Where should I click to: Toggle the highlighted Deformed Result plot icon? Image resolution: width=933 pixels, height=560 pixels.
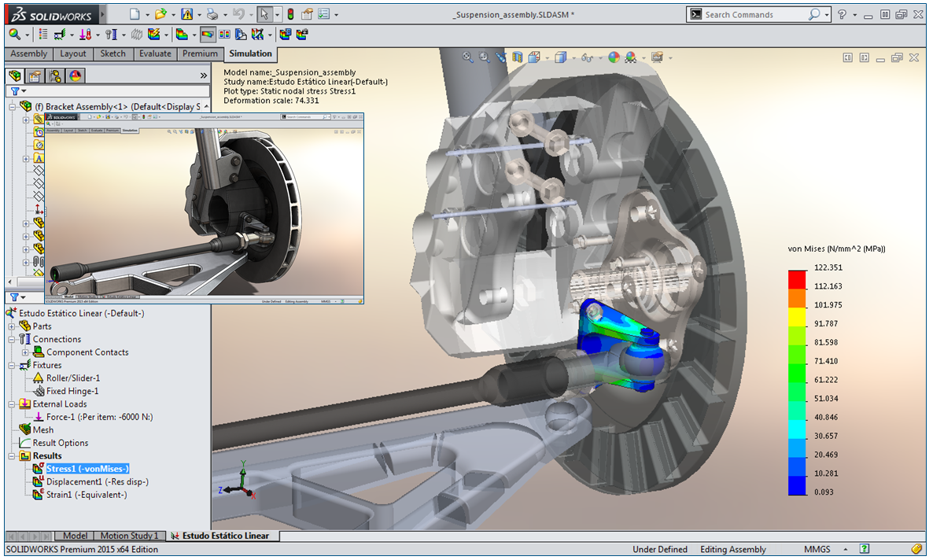coord(208,32)
